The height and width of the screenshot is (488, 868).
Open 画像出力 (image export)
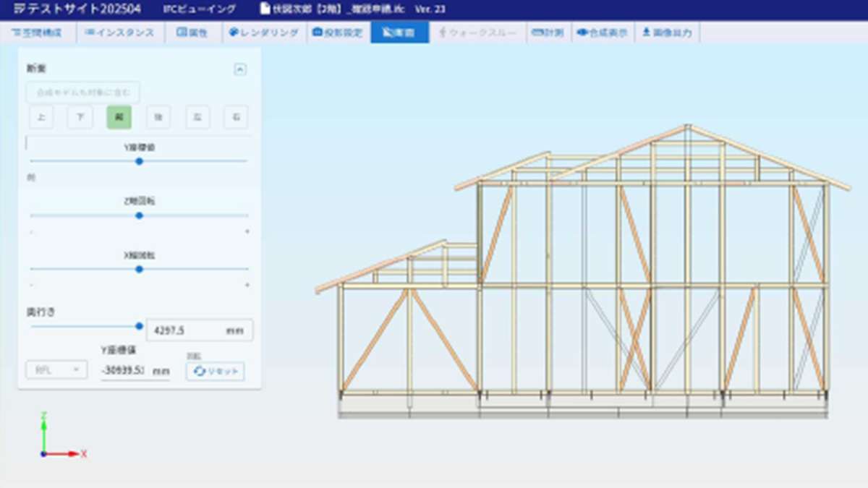point(667,32)
